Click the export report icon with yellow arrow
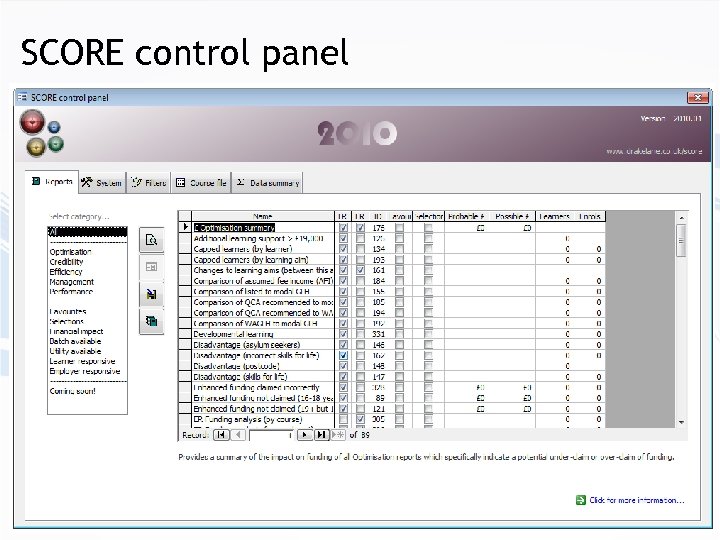The width and height of the screenshot is (720, 540). click(x=152, y=294)
